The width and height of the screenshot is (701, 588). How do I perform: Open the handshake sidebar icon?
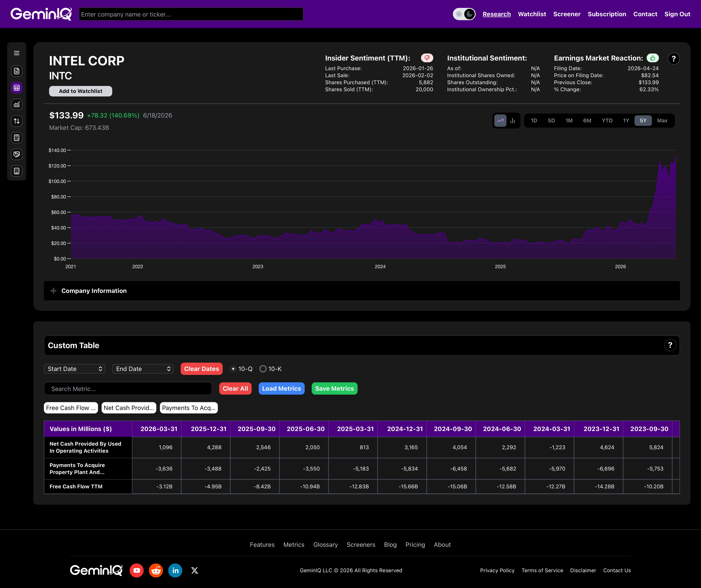[x=16, y=154]
